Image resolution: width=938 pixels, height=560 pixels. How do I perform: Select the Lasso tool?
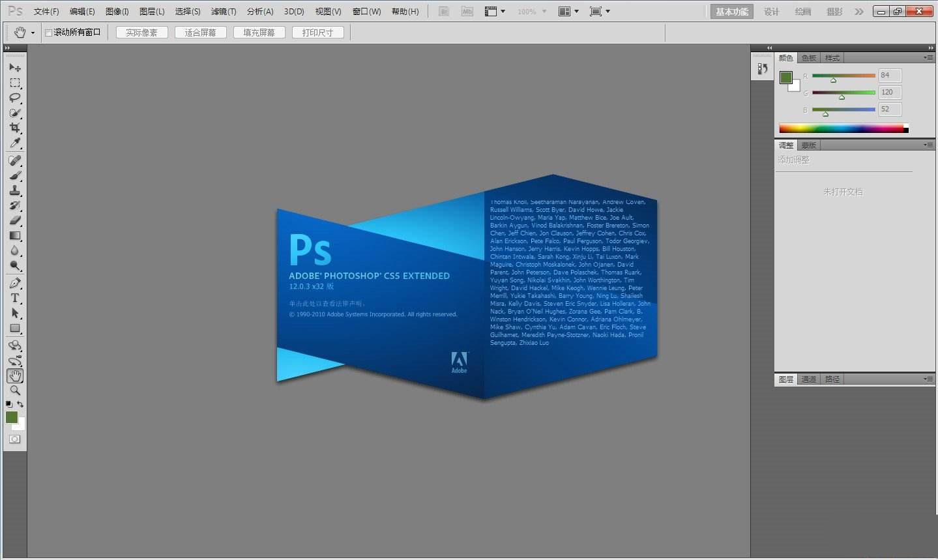click(15, 98)
